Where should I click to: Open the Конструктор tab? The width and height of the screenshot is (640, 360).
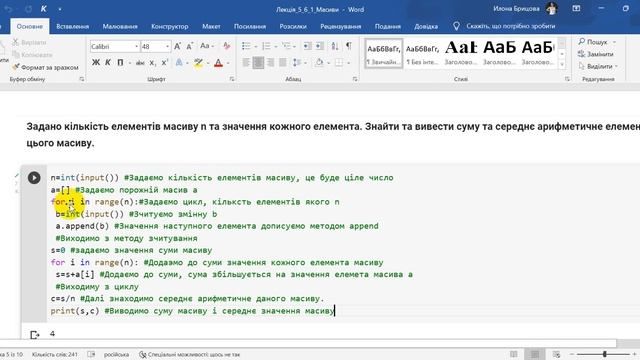170,26
